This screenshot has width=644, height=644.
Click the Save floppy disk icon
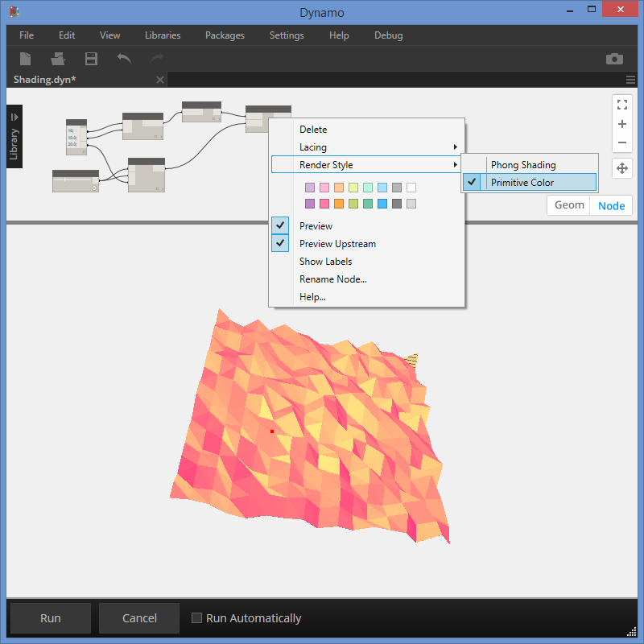(x=91, y=59)
